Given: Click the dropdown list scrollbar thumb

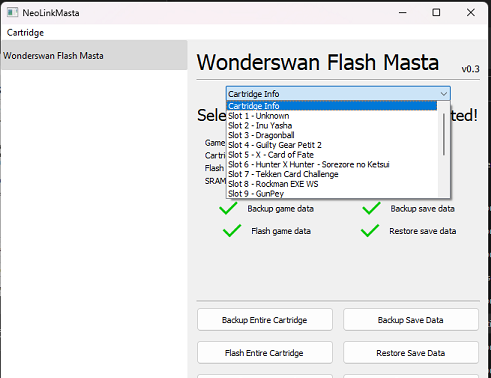Looking at the screenshot, I should coord(444,134).
